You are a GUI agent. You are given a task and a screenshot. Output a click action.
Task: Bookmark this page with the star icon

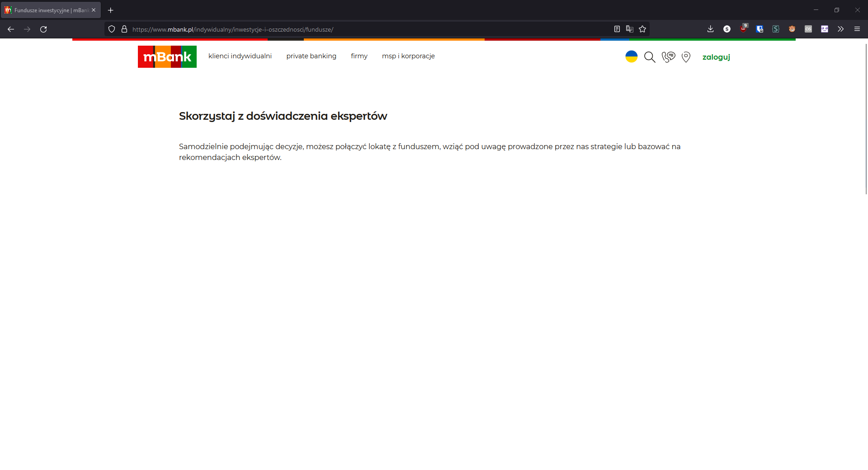(642, 29)
